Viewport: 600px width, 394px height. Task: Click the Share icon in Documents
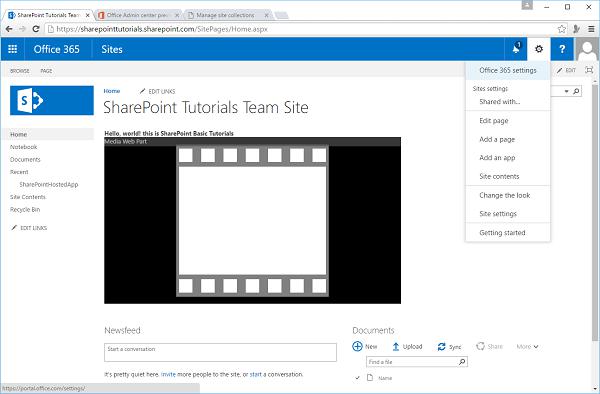pos(480,346)
